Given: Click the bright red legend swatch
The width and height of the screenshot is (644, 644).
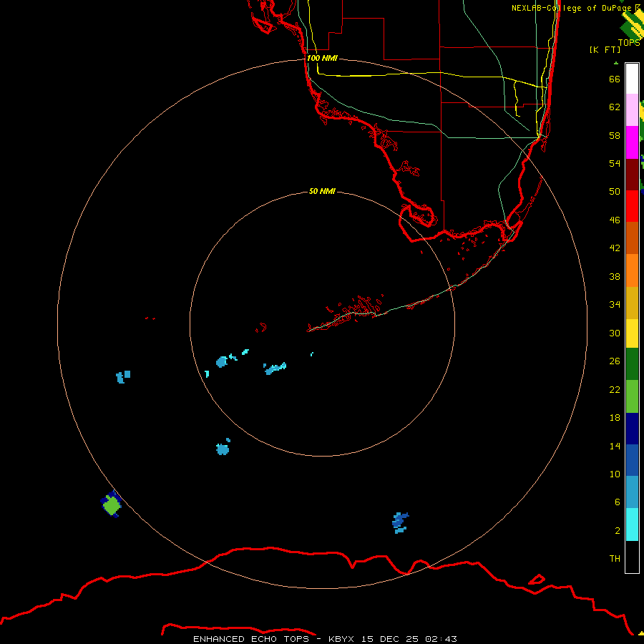Looking at the screenshot, I should [632, 206].
